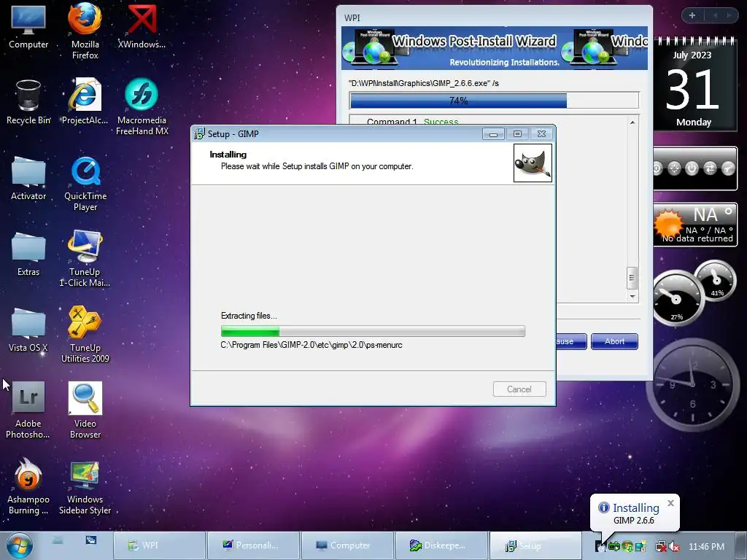This screenshot has height=560, width=747.
Task: Click the Switch windows quick launch icon
Action: pos(91,540)
